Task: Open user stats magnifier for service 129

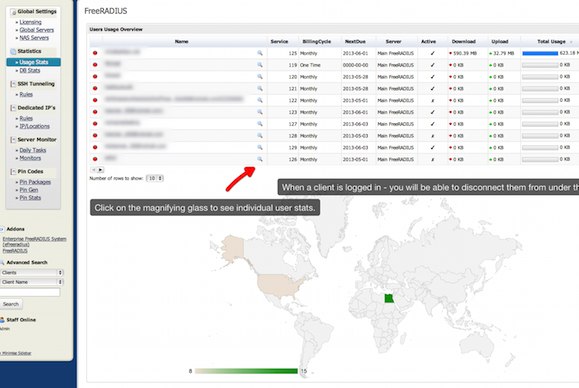Action: tap(260, 147)
